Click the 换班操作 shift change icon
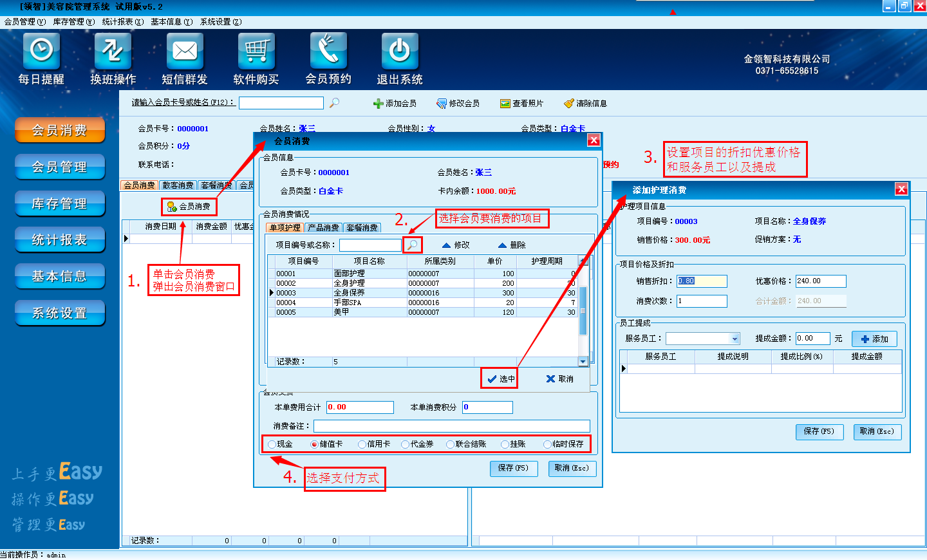The height and width of the screenshot is (560, 927). pos(113,51)
